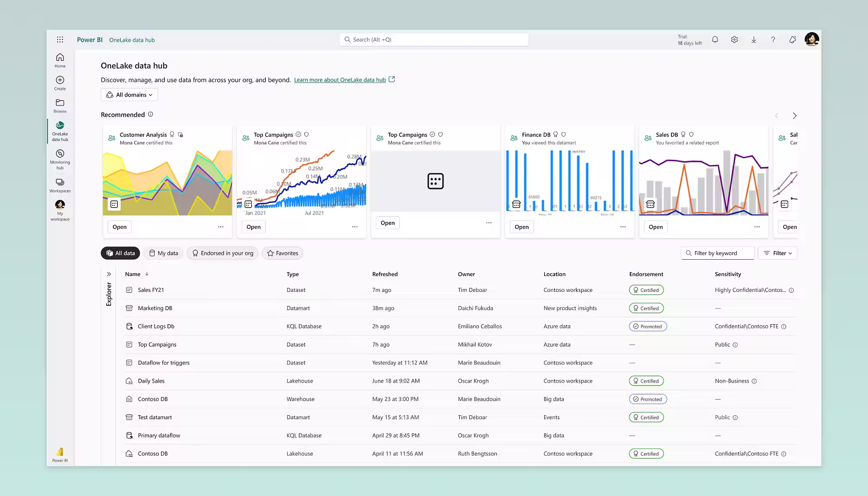Viewport: 868px width, 496px height.
Task: Click info icon next to Recommended
Action: [x=151, y=114]
